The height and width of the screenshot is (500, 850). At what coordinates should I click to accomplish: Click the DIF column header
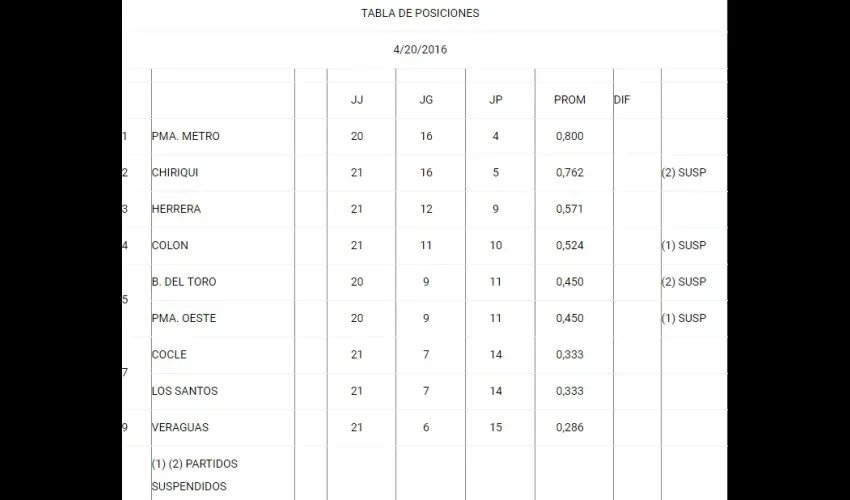[622, 100]
